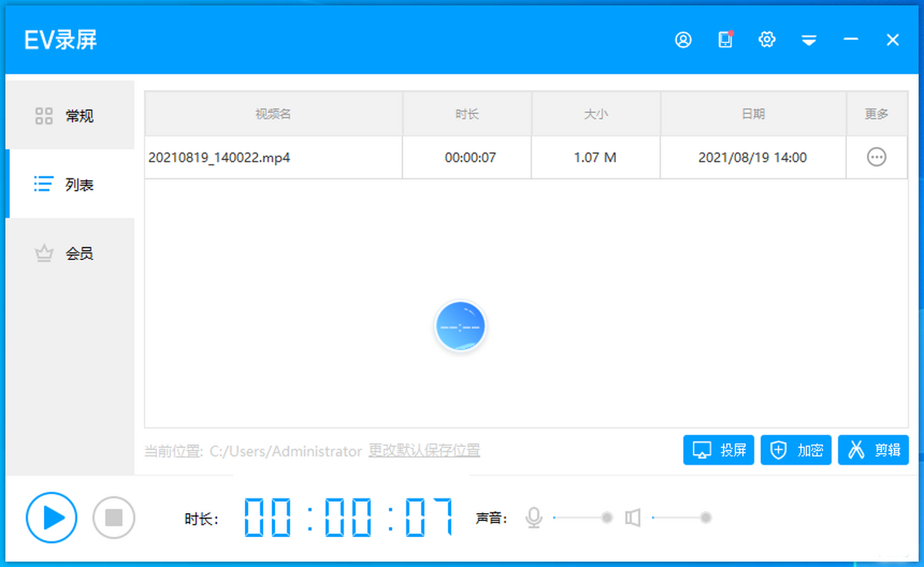
Task: Open more options for 20210819_140022.mp4
Action: pyautogui.click(x=876, y=157)
